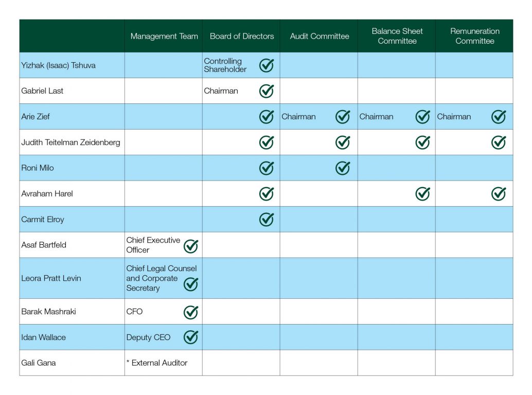Click Judith Teitelman Zeidenberg's Balance Sheet Committee checkmark
Viewport: 532px width, 395px height.
pos(423,142)
